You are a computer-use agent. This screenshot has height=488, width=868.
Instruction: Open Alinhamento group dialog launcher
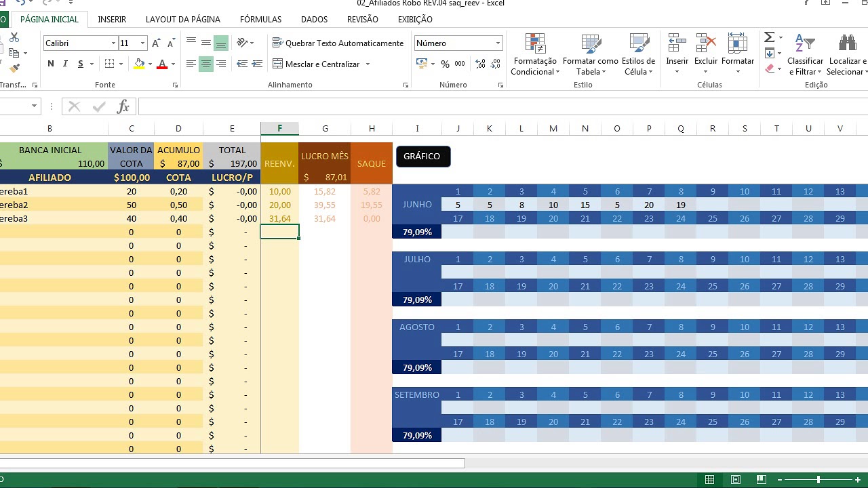(406, 85)
